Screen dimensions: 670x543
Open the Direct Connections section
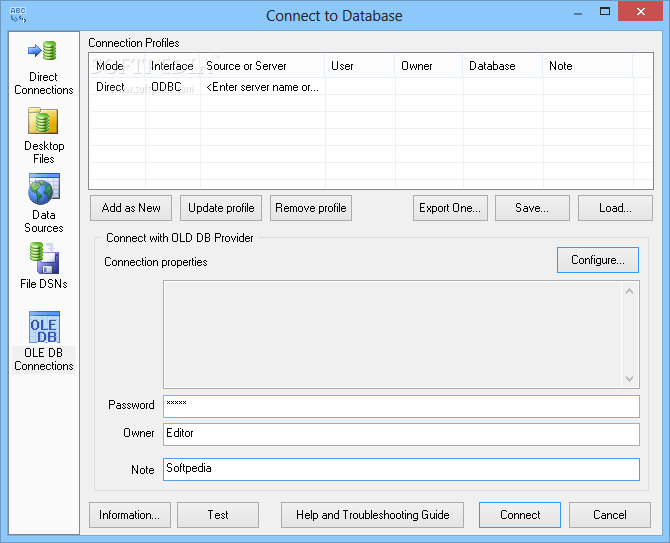pos(43,67)
